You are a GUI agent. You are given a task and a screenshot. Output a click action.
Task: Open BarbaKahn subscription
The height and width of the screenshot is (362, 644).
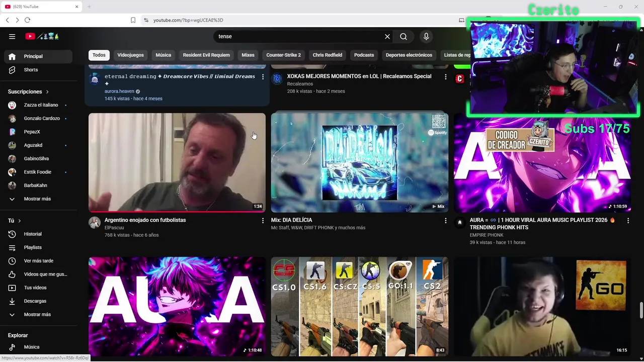pyautogui.click(x=38, y=186)
